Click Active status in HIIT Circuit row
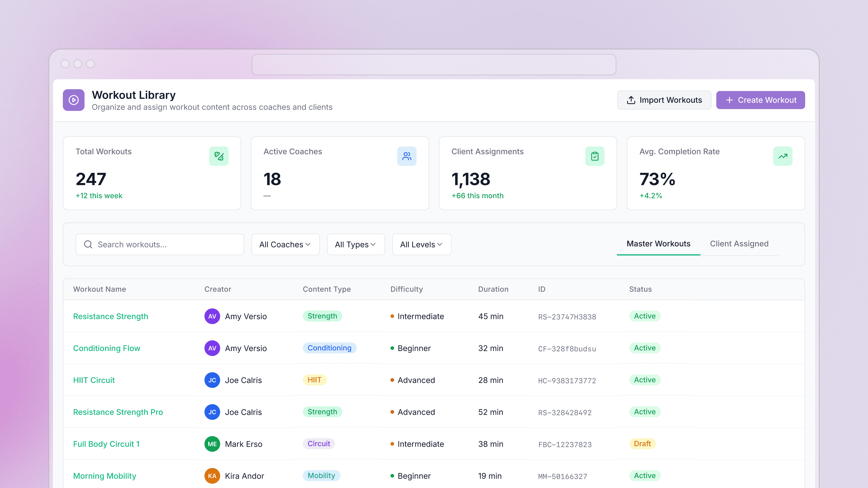 tap(645, 380)
